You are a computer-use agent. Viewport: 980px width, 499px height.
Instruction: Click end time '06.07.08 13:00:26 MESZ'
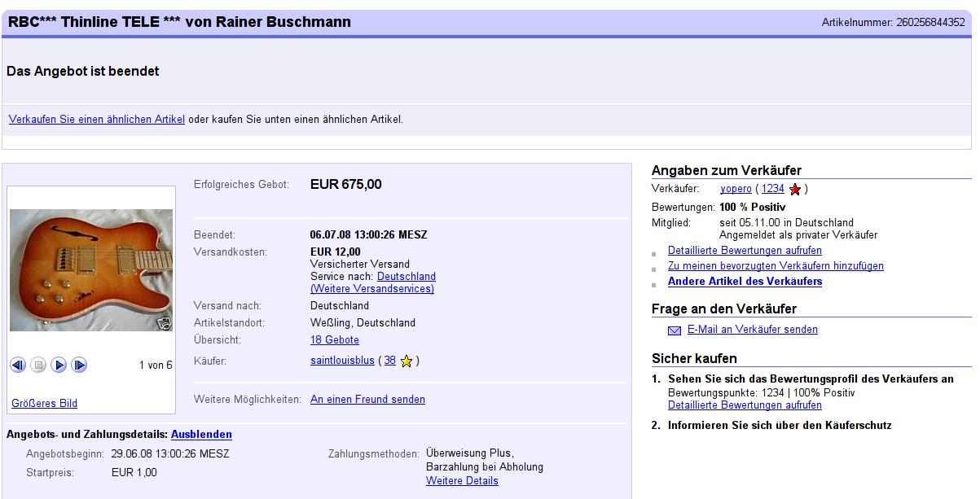pyautogui.click(x=369, y=235)
